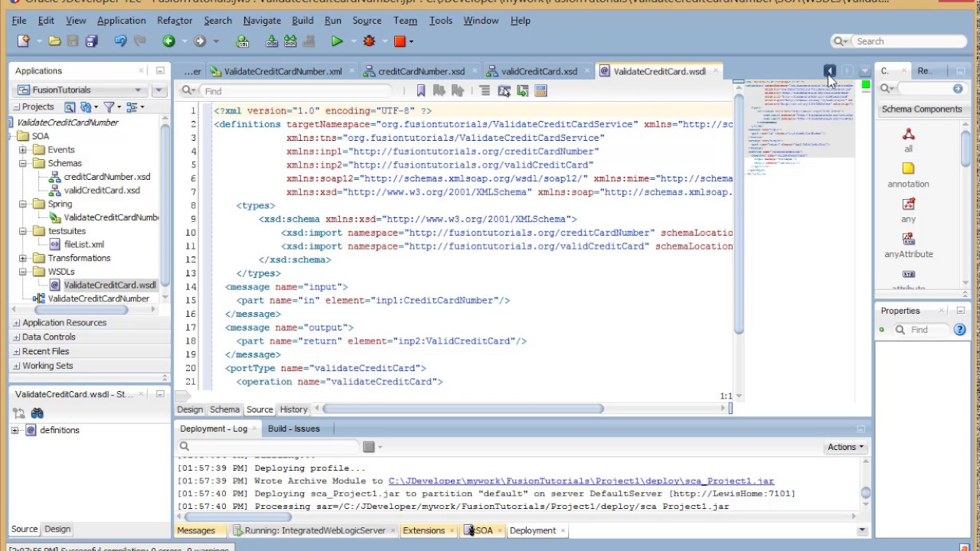Click the New file toolbar icon

(x=23, y=41)
